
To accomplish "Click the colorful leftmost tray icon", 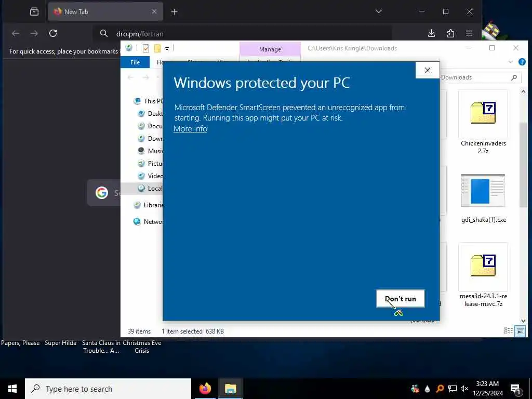I will pos(415,389).
